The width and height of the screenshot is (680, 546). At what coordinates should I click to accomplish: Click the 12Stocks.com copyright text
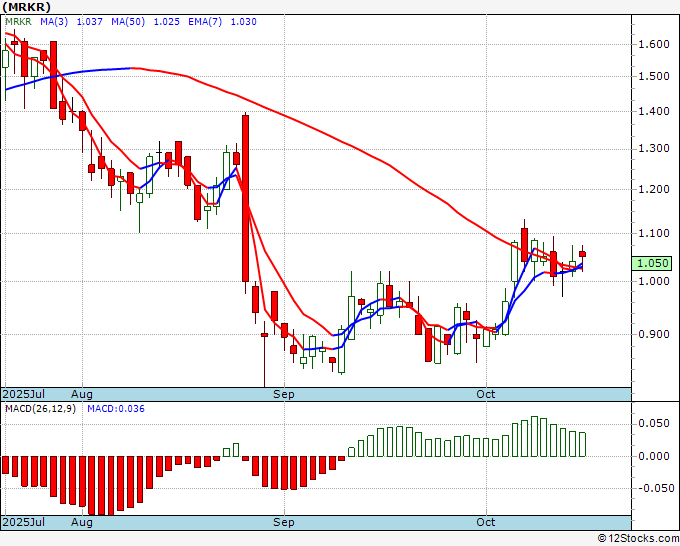pos(638,539)
